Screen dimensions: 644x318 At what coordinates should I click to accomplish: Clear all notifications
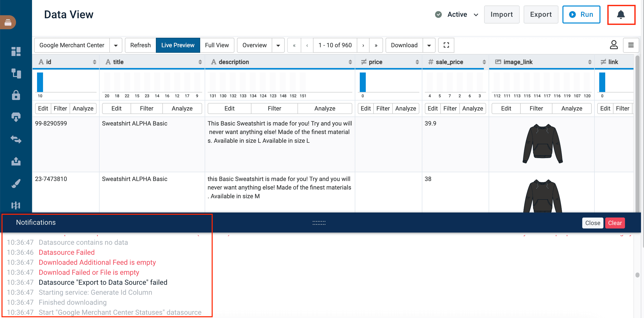(615, 223)
